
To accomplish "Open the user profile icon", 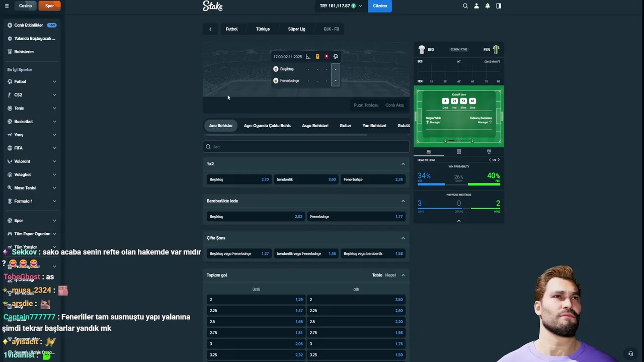I will [x=476, y=6].
